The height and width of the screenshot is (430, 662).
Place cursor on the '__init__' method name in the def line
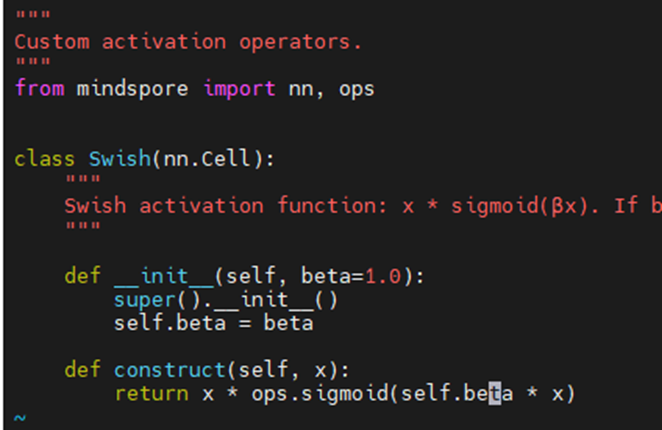(x=164, y=276)
